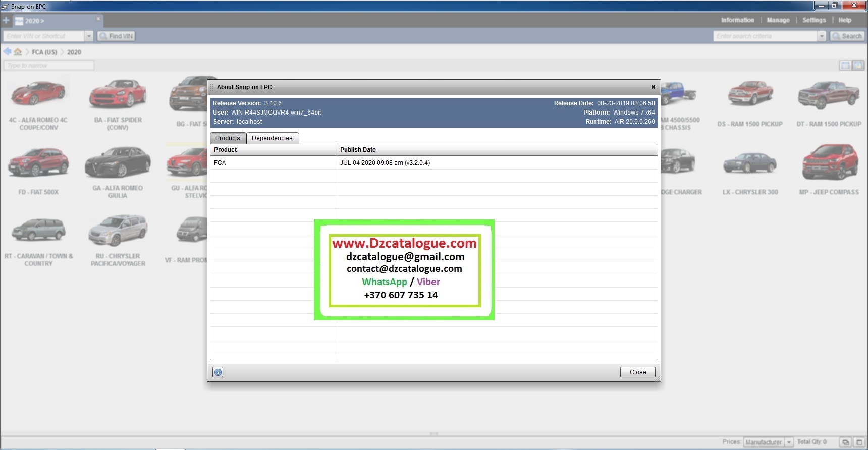Add a new tab with plus icon
The image size is (868, 450).
[6, 21]
